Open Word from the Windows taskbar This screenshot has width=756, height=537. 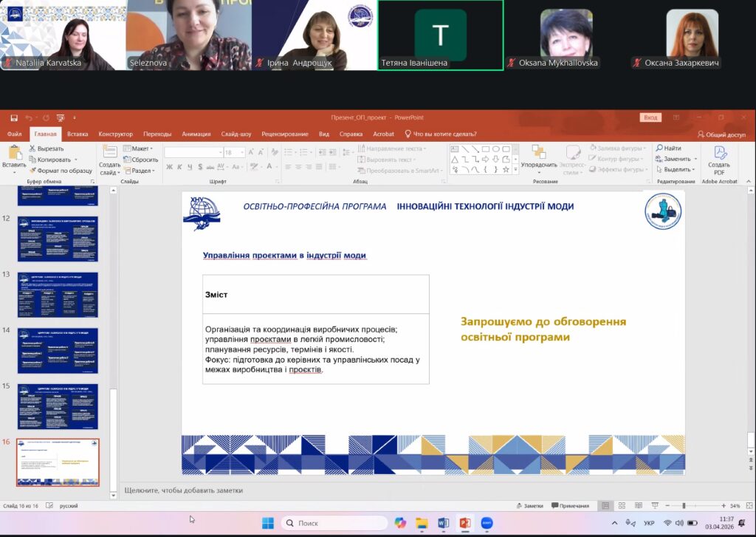pos(444,523)
